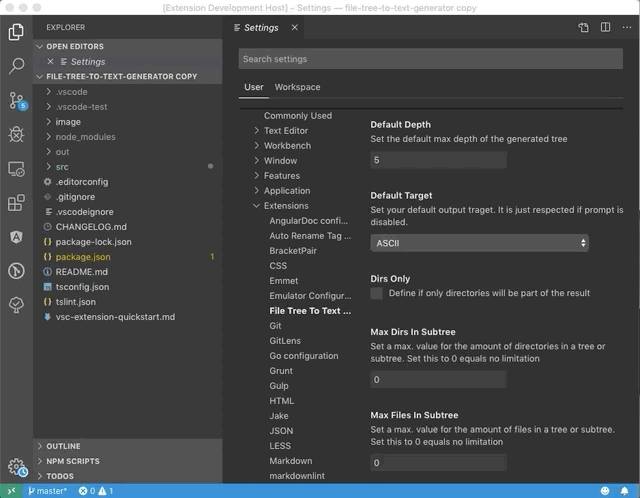Open the Remote Explorer view icon
This screenshot has width=640, height=498.
pos(16,169)
